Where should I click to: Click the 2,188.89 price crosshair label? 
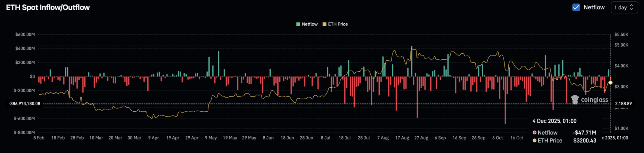[623, 103]
